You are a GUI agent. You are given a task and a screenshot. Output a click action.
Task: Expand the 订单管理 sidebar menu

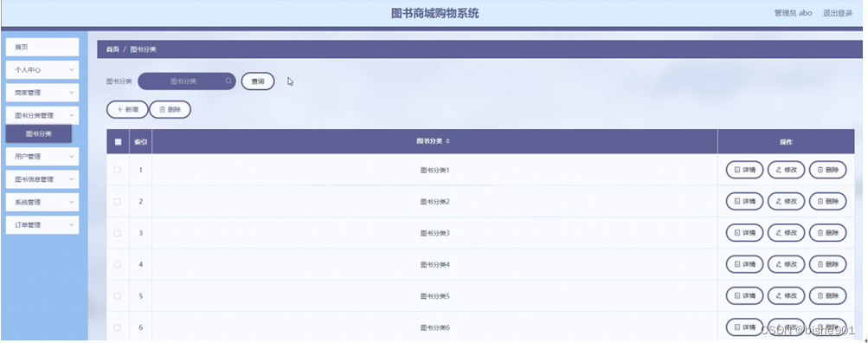tap(42, 225)
